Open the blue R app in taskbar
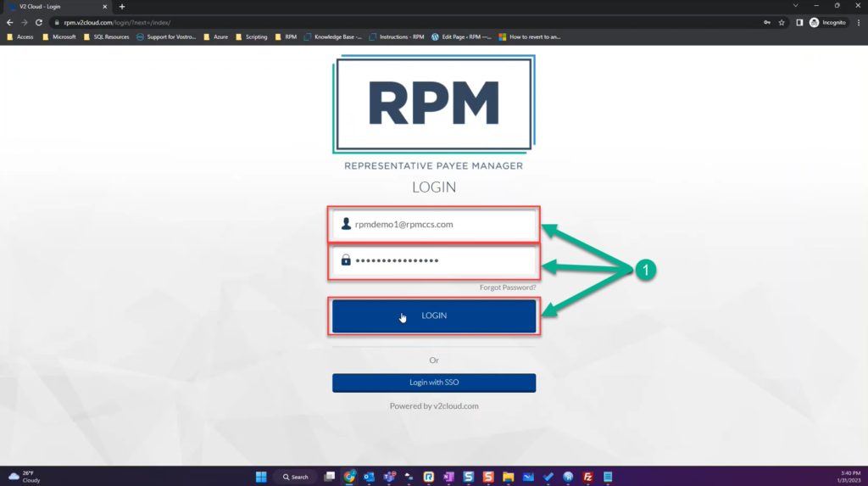The height and width of the screenshot is (486, 868). pyautogui.click(x=429, y=477)
